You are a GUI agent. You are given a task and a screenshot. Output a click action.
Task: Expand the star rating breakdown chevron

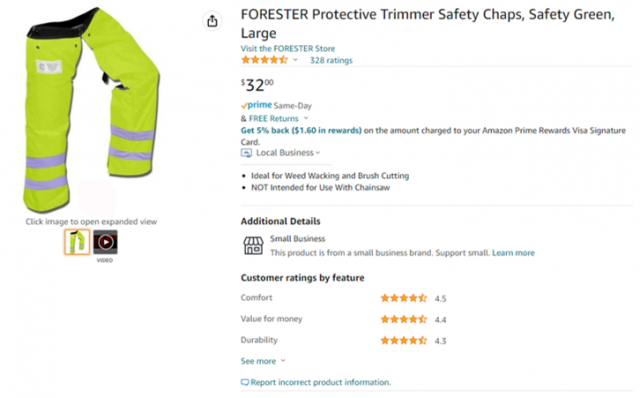(295, 60)
